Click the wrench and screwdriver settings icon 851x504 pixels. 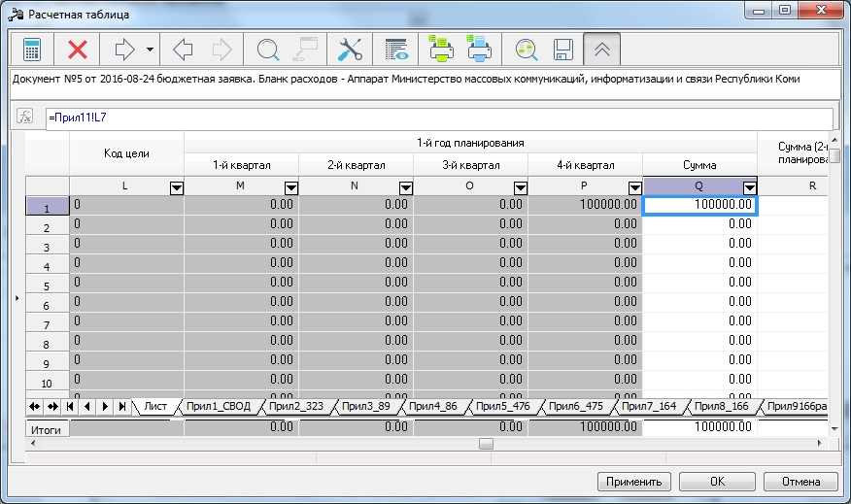pos(350,50)
